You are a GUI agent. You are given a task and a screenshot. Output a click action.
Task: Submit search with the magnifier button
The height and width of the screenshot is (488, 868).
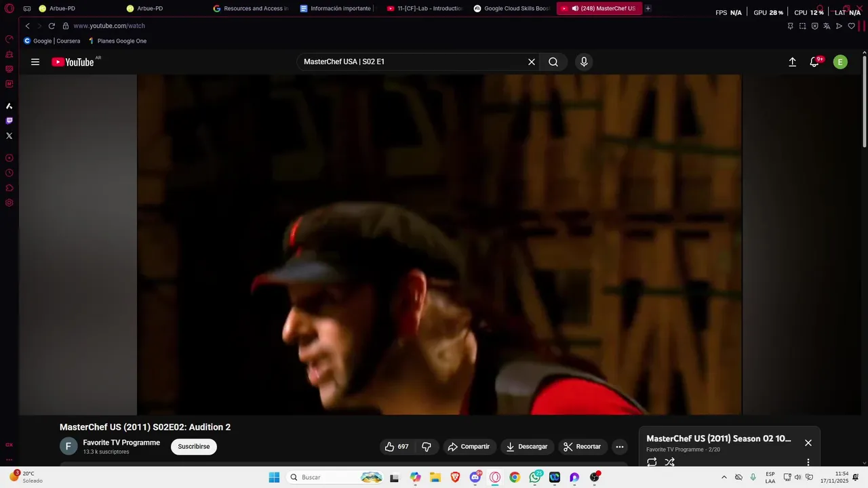(x=553, y=62)
